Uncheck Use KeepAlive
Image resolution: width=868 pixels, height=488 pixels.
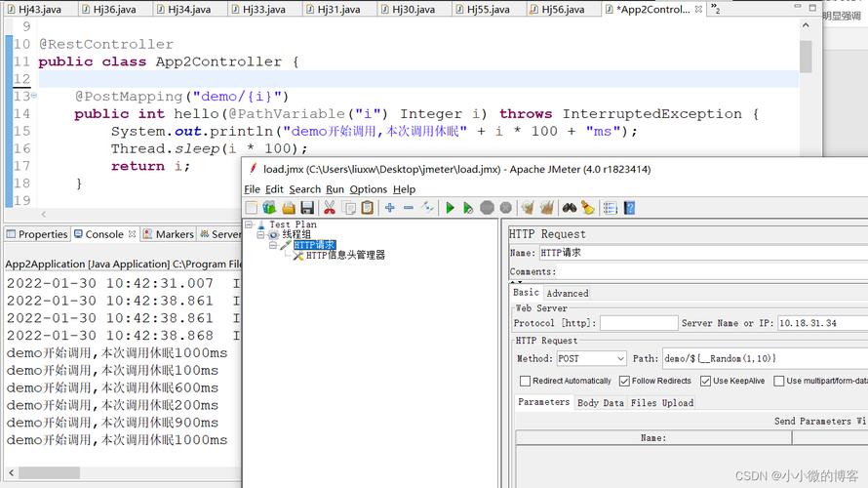point(705,381)
